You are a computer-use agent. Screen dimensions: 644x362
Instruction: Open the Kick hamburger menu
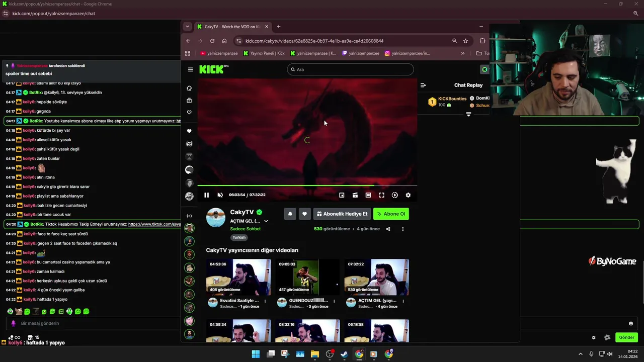point(190,69)
